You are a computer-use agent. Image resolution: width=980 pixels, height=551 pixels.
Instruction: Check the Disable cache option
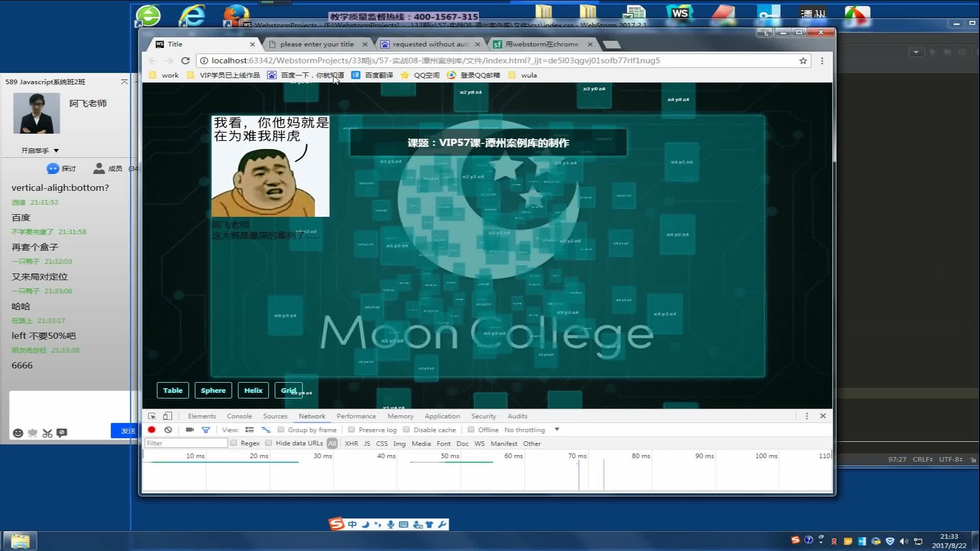point(406,430)
